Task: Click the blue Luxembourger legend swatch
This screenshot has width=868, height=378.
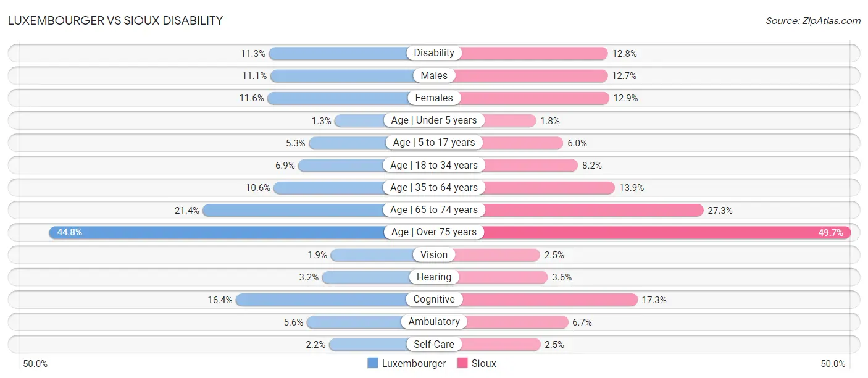Action: tap(372, 363)
